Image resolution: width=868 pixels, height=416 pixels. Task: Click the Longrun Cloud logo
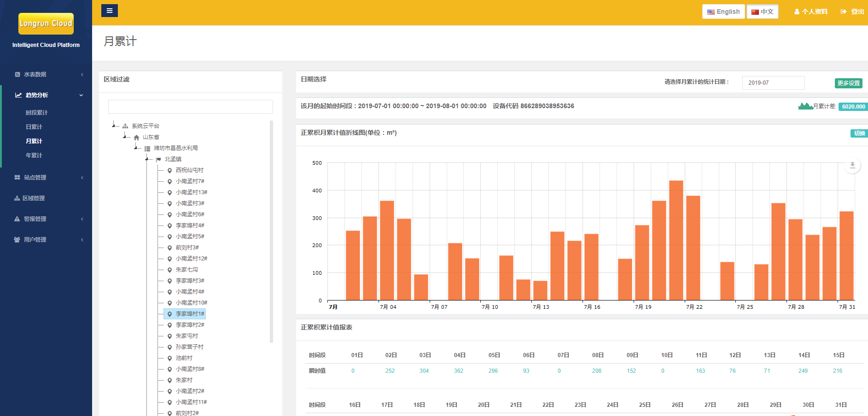pyautogui.click(x=46, y=23)
